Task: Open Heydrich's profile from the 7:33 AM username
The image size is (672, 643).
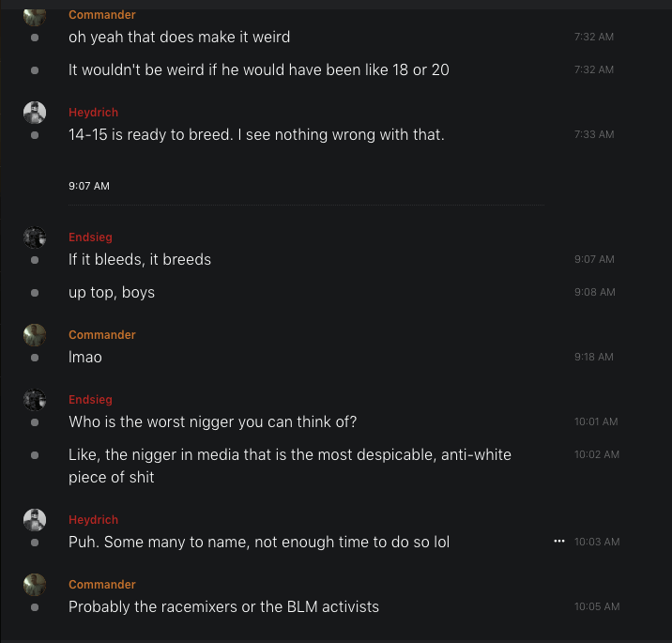Action: [x=93, y=113]
